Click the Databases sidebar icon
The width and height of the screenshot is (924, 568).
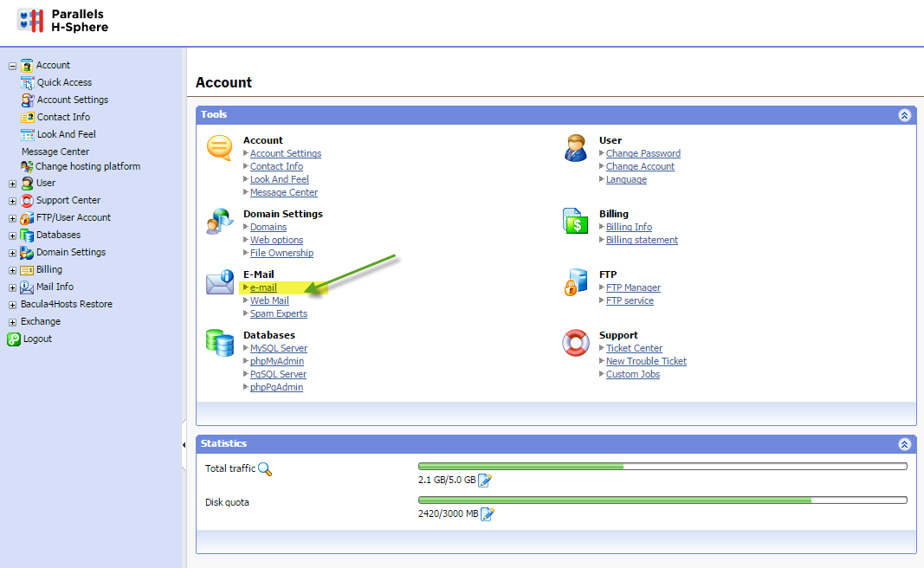[27, 236]
